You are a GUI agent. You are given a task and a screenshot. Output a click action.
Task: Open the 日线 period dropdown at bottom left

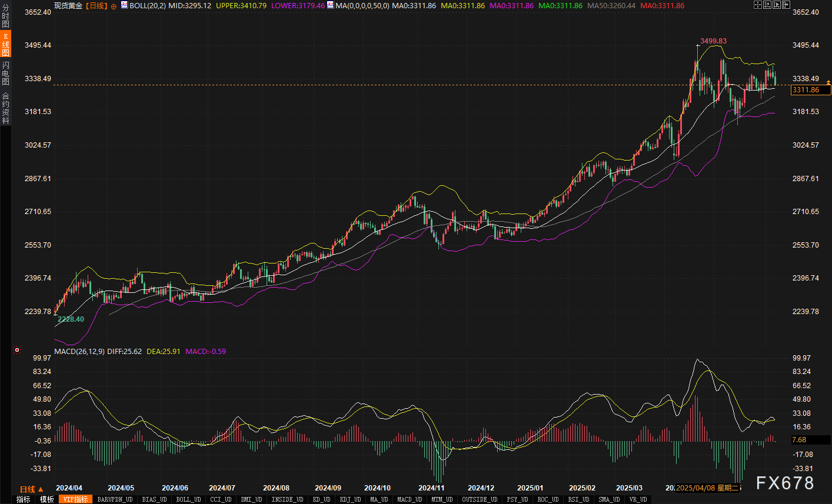32,489
